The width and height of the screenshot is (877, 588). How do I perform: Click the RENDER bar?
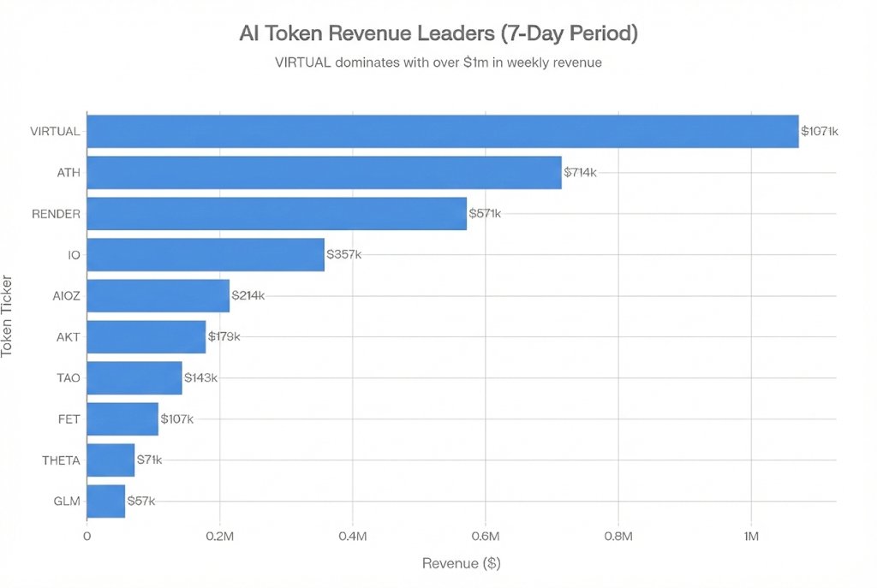click(277, 213)
